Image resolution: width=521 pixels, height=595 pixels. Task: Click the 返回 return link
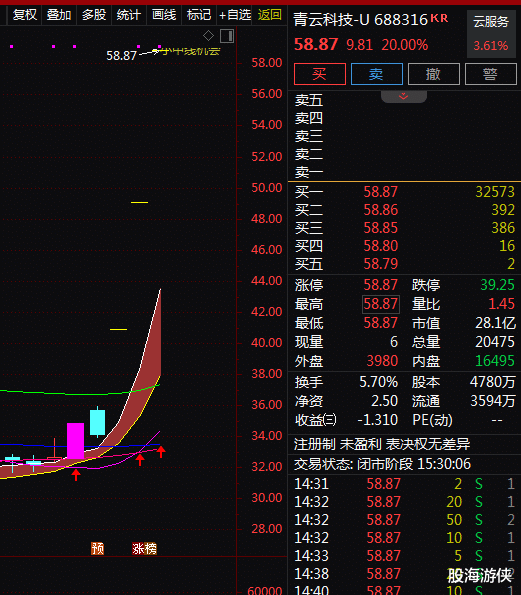point(269,15)
